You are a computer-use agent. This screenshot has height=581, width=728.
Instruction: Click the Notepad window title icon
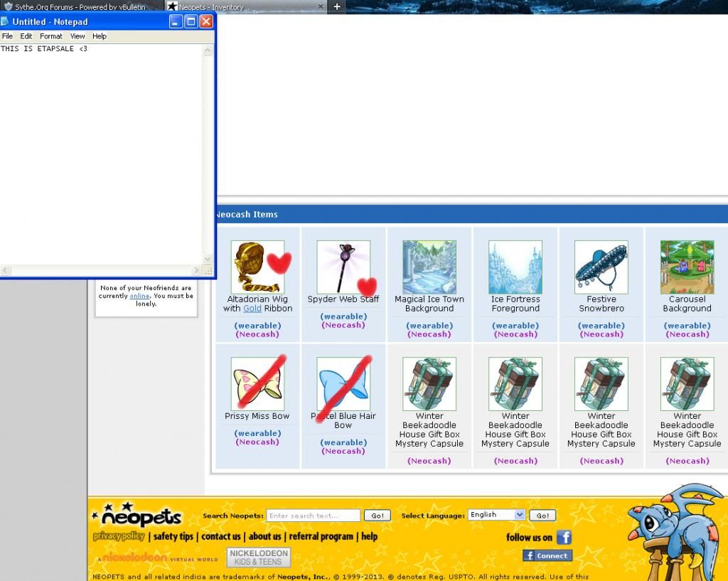pos(5,21)
